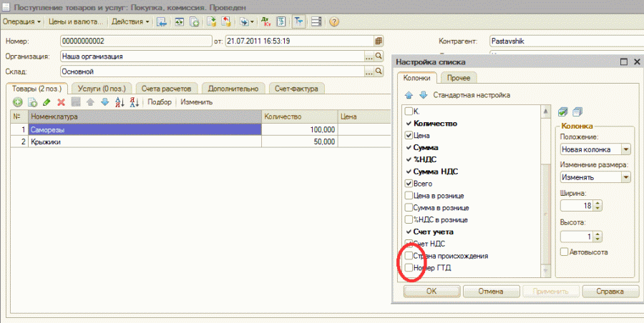This screenshot has width=644, height=323.
Task: Toggle the Цена column checkbox
Action: tap(409, 136)
